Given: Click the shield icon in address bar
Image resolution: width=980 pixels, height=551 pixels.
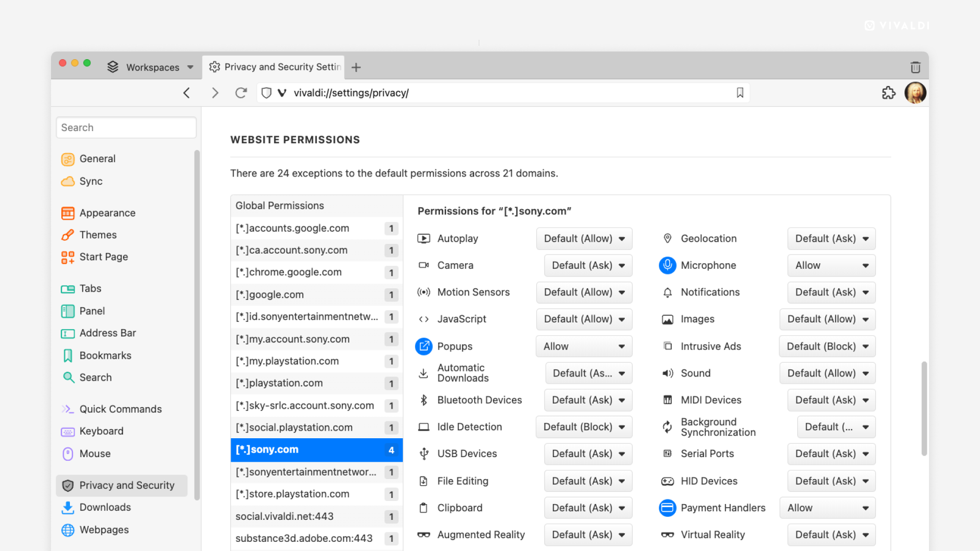Looking at the screenshot, I should [268, 93].
